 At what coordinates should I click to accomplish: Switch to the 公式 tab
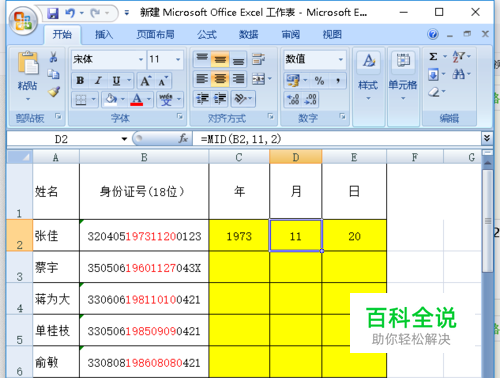tap(207, 34)
